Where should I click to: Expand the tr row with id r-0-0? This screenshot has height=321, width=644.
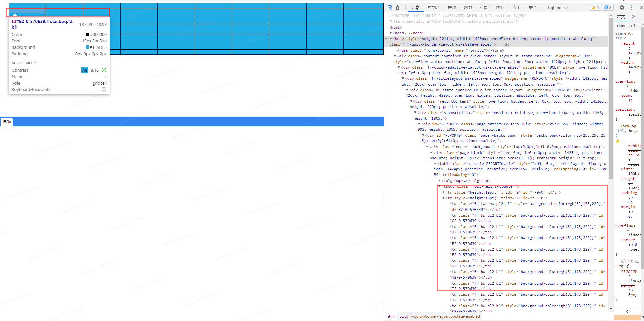pos(444,192)
